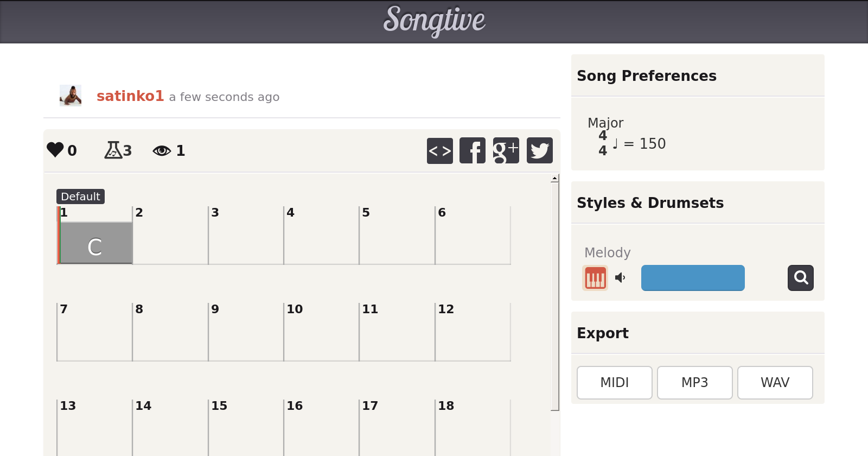Adjust the blue Melody volume slider
This screenshot has height=456, width=868.
[693, 278]
